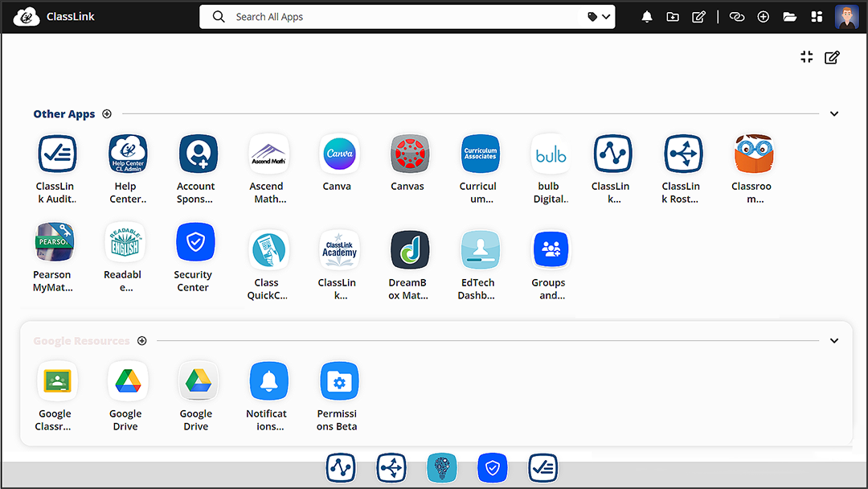Click the notifications bell in the top bar
This screenshot has width=868, height=489.
tap(646, 16)
